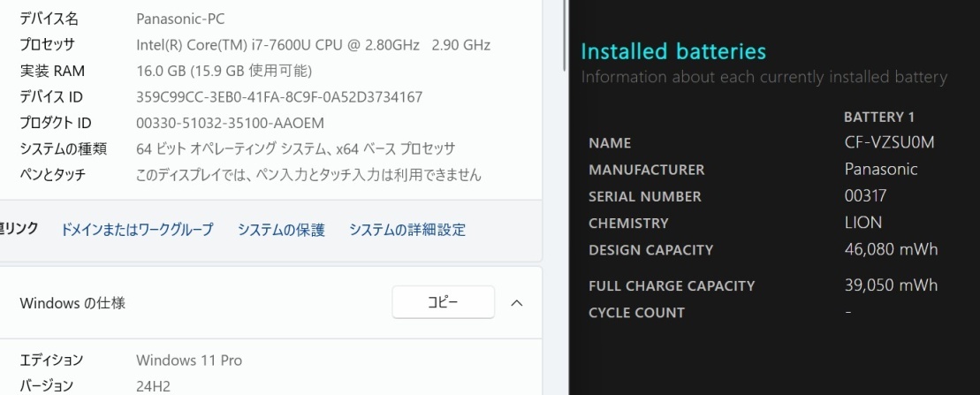Select the device name Panasonic-PC
Viewport: 980px width, 395px height.
coord(180,19)
